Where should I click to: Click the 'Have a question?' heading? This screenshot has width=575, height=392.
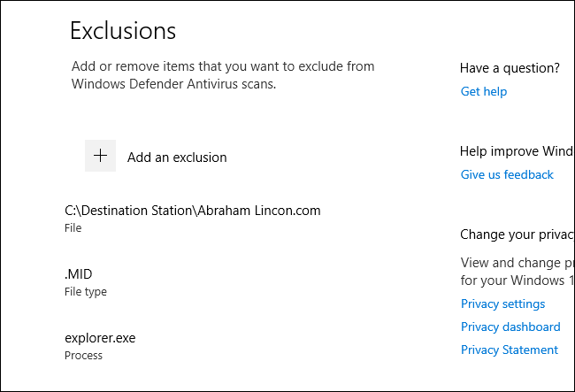point(510,68)
